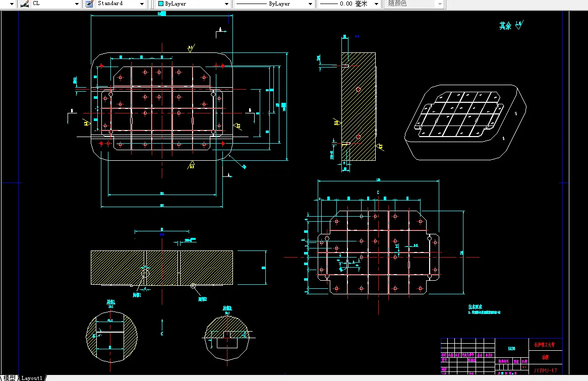Open the 0.00 毫米 lineweight dropdown

(376, 4)
